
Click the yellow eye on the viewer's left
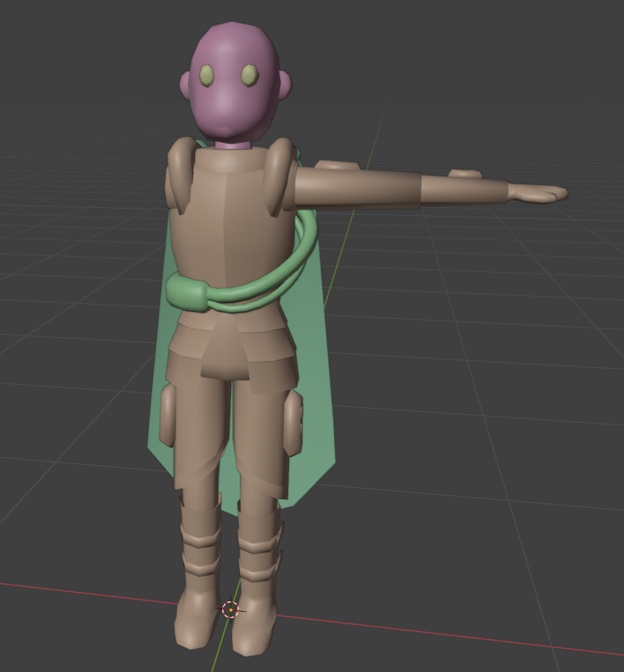pos(206,75)
